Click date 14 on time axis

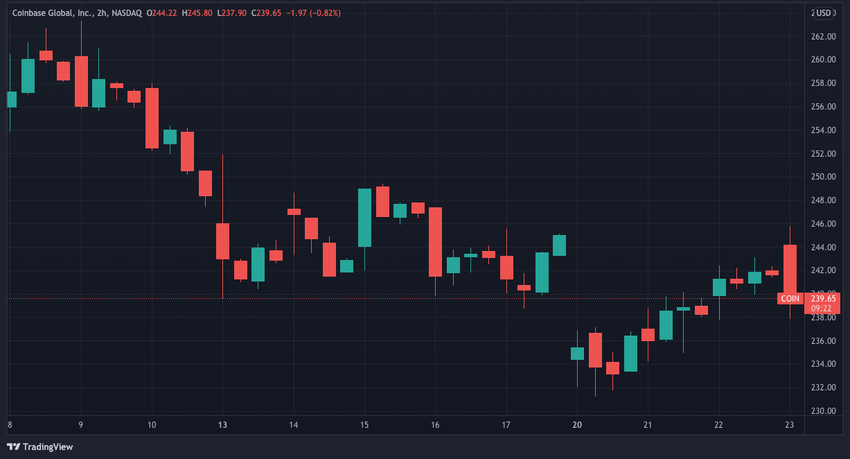click(x=293, y=425)
